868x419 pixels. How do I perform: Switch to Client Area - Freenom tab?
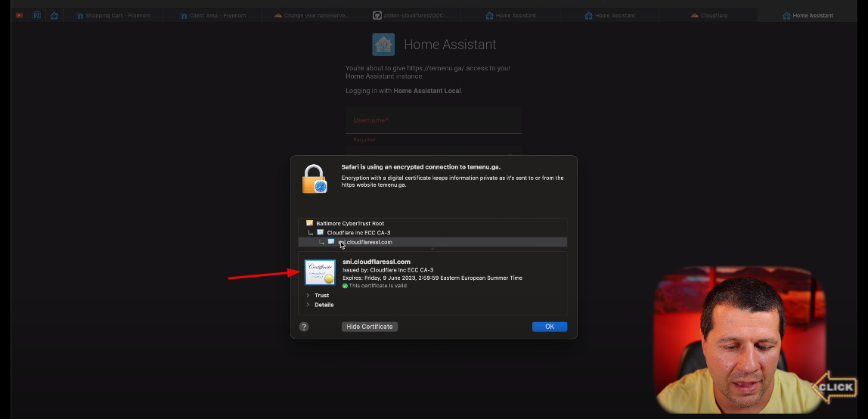click(x=213, y=15)
